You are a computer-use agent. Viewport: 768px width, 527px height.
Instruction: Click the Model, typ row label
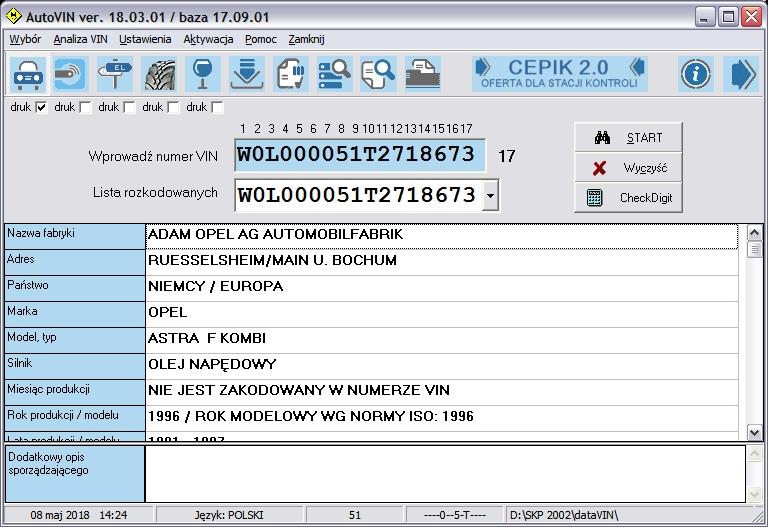[x=74, y=340]
